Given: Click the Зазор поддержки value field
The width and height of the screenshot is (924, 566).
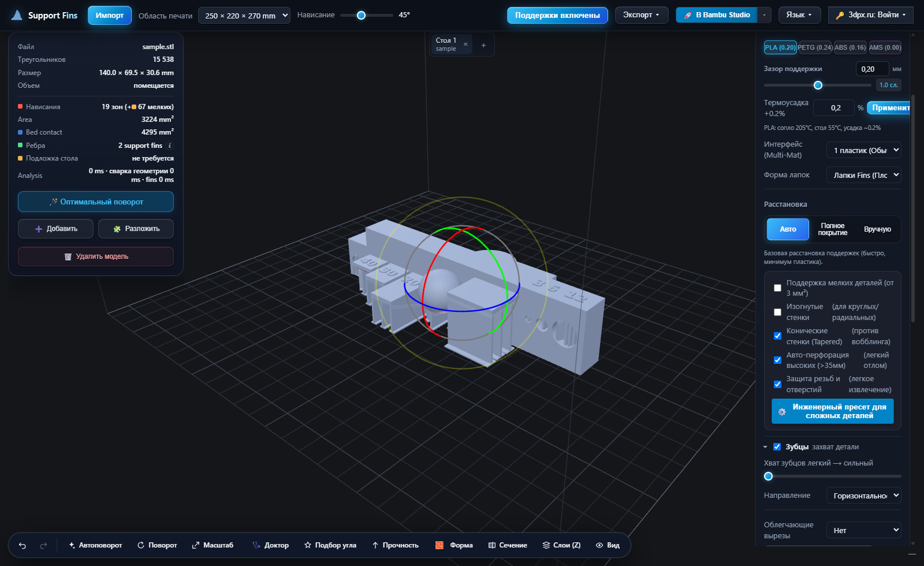Looking at the screenshot, I should point(872,69).
